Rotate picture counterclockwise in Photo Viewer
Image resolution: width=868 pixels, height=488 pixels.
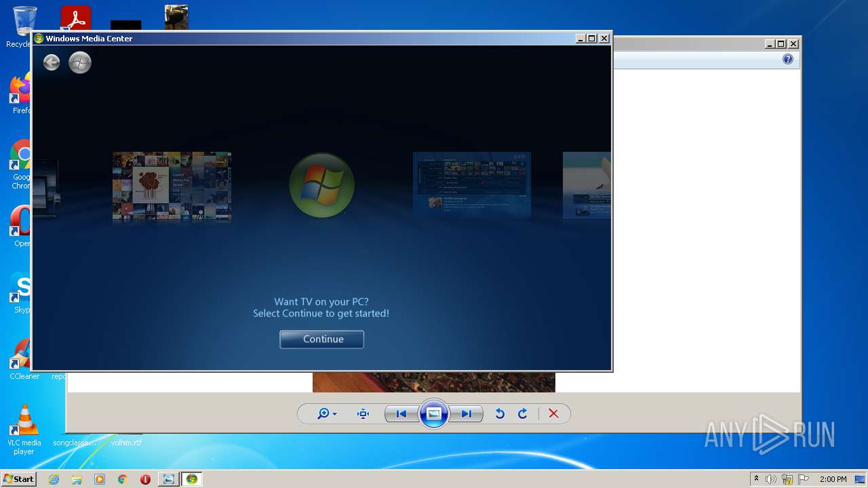coord(500,413)
